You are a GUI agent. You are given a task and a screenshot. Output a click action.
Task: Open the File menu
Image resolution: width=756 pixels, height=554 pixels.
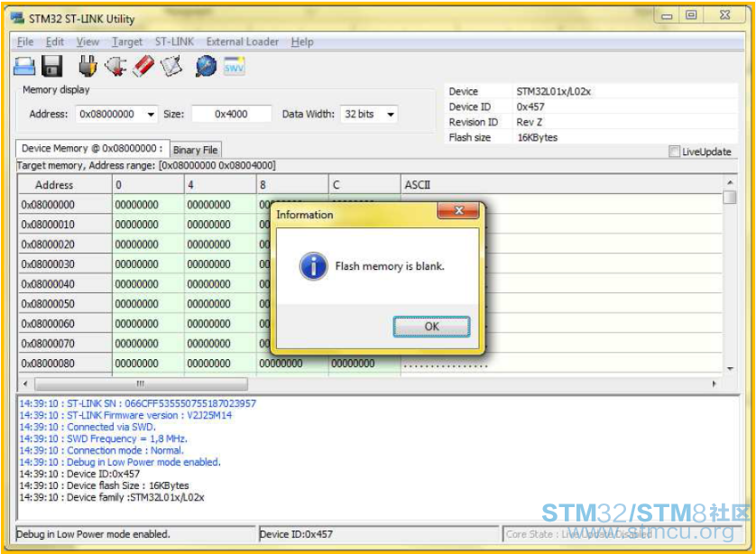coord(25,42)
